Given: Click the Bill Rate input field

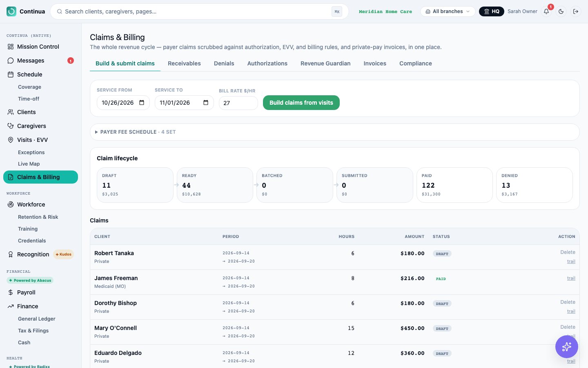Looking at the screenshot, I should [x=238, y=103].
